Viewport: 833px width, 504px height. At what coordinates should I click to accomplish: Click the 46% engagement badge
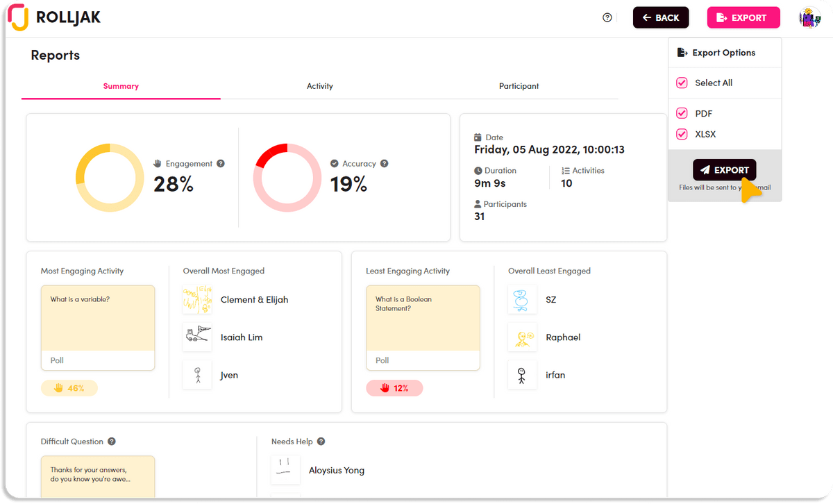69,388
